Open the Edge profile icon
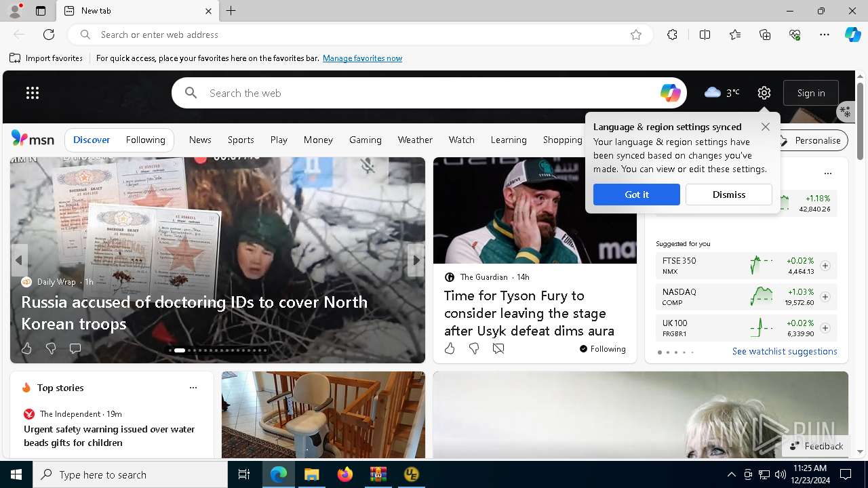Image resolution: width=868 pixels, height=488 pixels. (x=14, y=11)
